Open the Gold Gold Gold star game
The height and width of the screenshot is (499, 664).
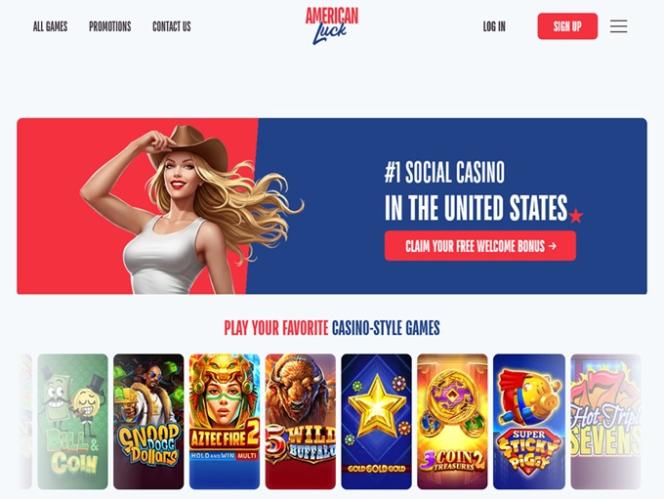[376, 421]
